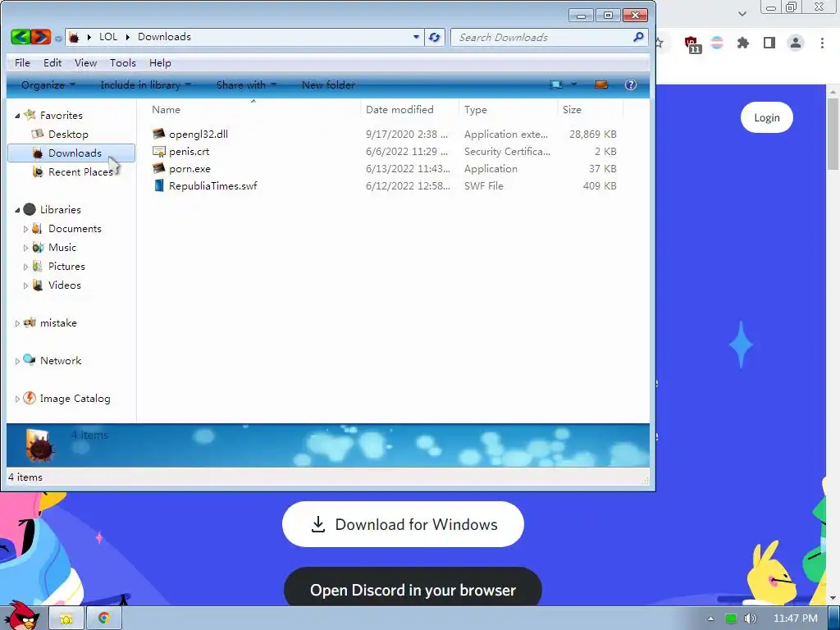Open the Pictures library
Viewport: 840px width, 630px height.
[66, 267]
